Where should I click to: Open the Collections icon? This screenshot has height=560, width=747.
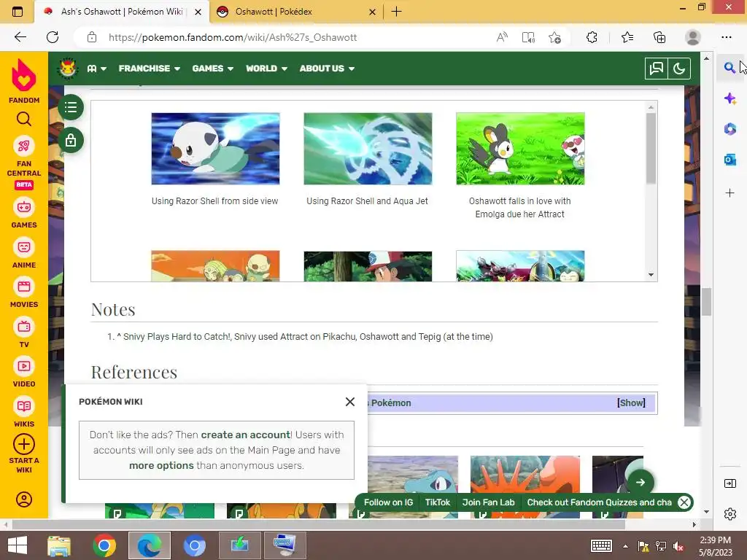click(x=659, y=37)
